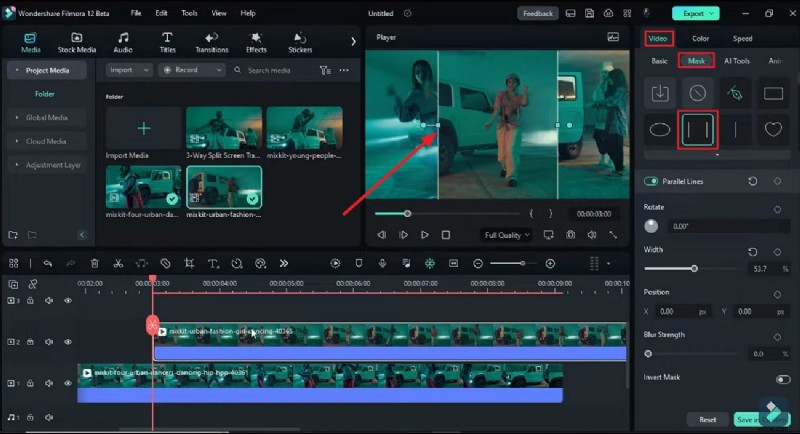Adjust the Width slider handle

point(694,269)
